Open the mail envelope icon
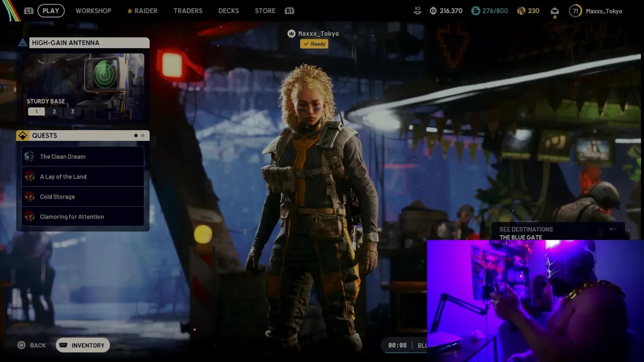 point(554,11)
